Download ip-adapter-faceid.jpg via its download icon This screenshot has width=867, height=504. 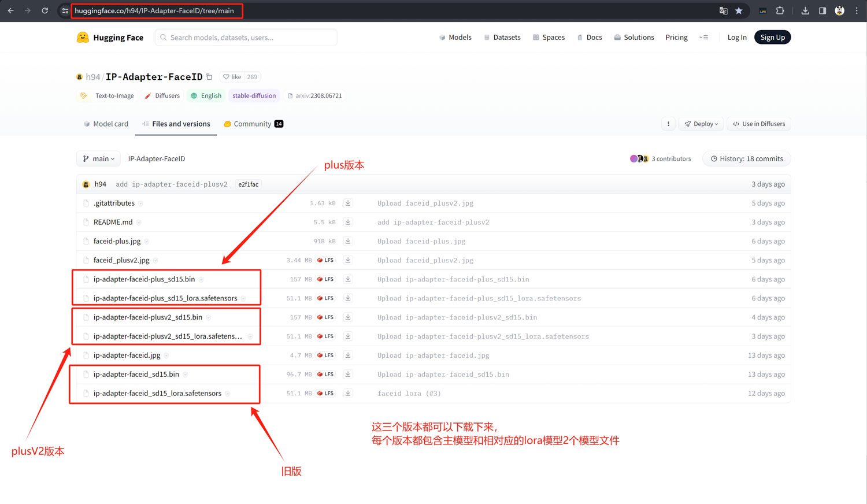pyautogui.click(x=348, y=355)
